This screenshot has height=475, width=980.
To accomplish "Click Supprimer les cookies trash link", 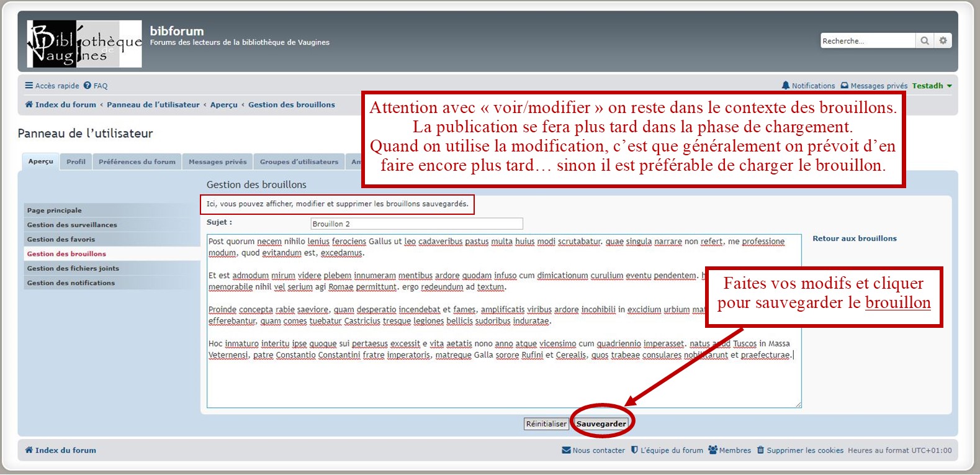I will 800,450.
